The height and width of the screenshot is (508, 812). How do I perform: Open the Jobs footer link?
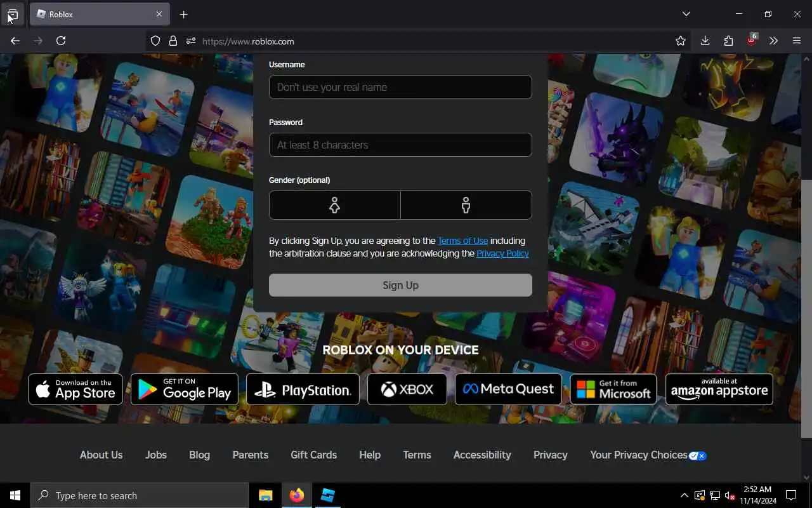[x=155, y=455]
